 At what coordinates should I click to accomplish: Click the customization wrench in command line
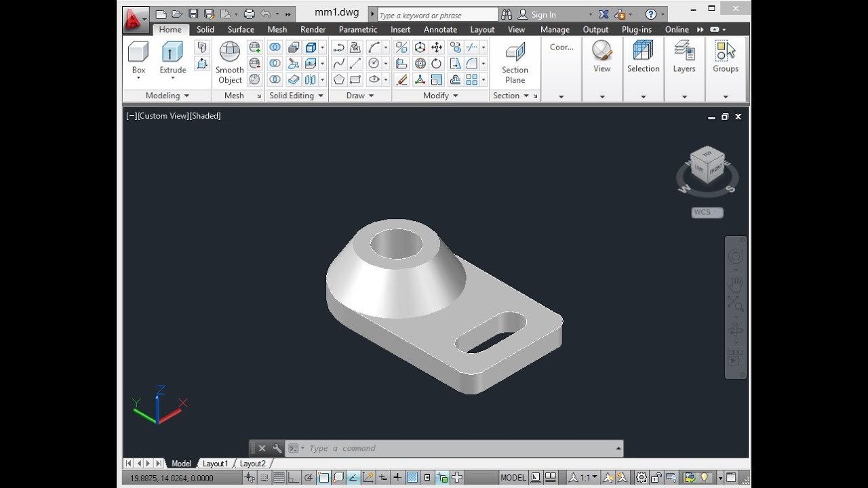click(x=277, y=448)
